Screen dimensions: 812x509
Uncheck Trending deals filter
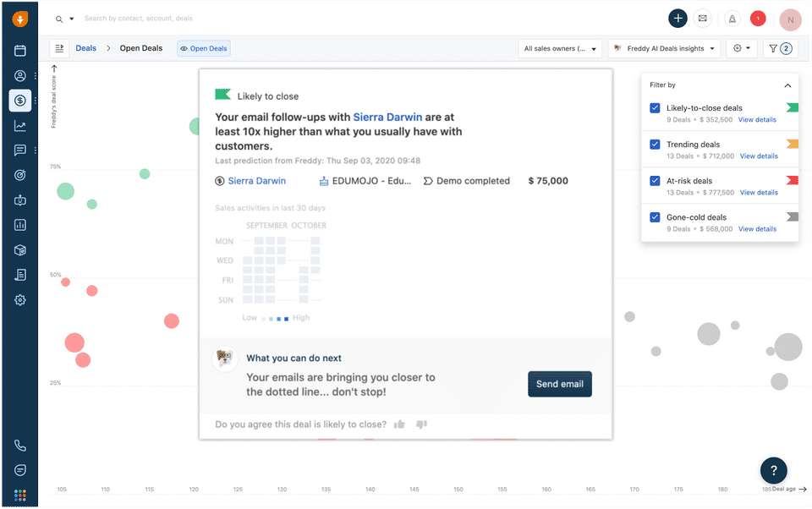(655, 145)
